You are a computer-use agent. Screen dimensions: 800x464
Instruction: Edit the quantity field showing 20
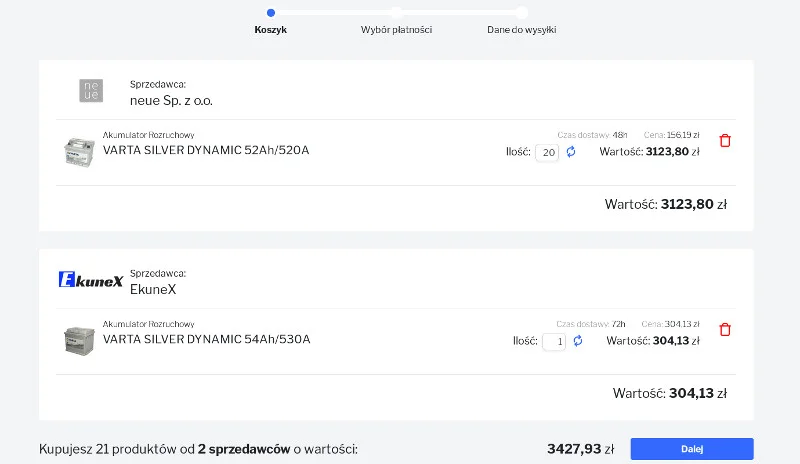point(547,152)
